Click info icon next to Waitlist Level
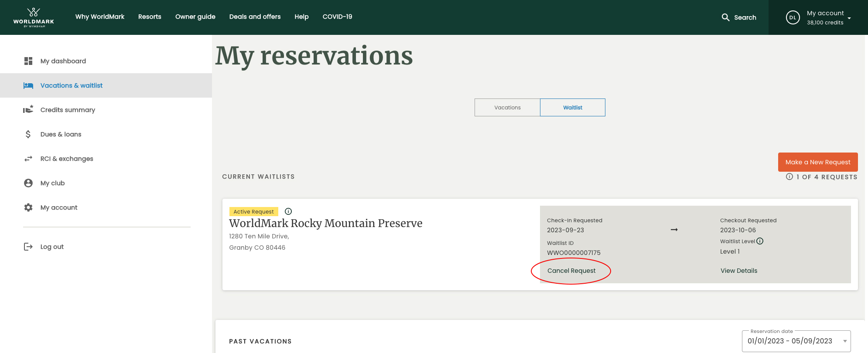The width and height of the screenshot is (868, 353). click(x=760, y=241)
